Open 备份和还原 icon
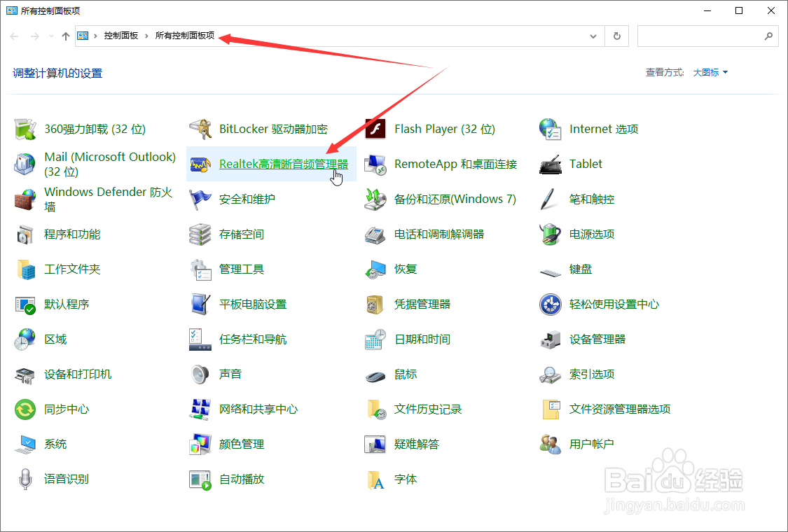This screenshot has width=788, height=532. 375,199
